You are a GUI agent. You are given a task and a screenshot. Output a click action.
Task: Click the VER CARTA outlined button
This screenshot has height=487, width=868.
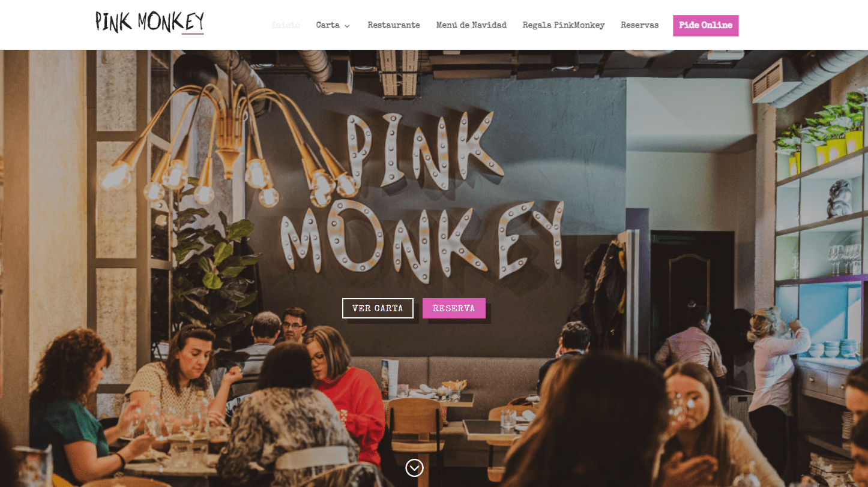(378, 308)
